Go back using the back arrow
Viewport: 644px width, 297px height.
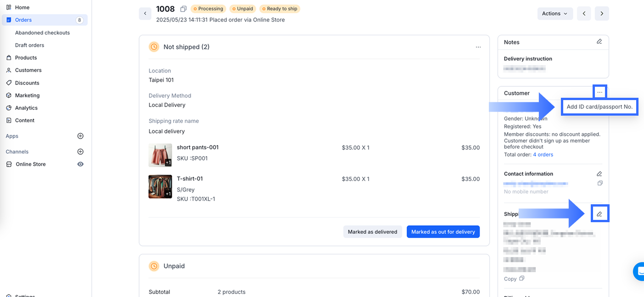click(145, 14)
